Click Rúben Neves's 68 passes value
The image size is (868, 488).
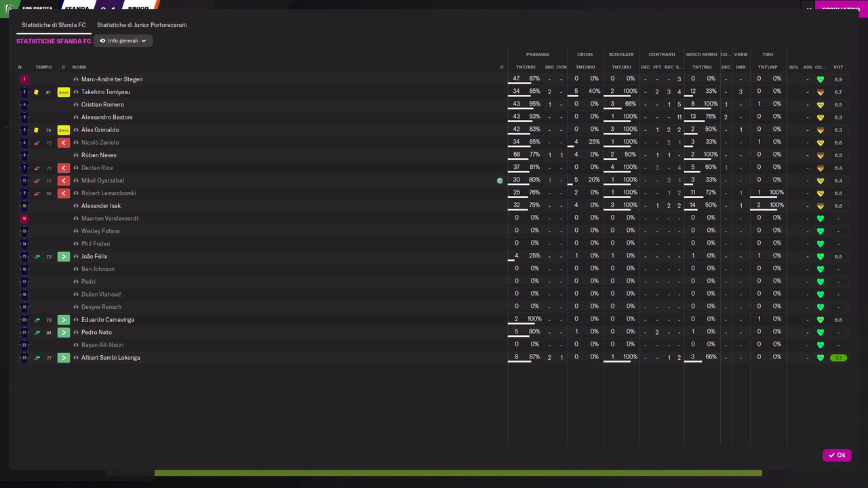pos(517,155)
